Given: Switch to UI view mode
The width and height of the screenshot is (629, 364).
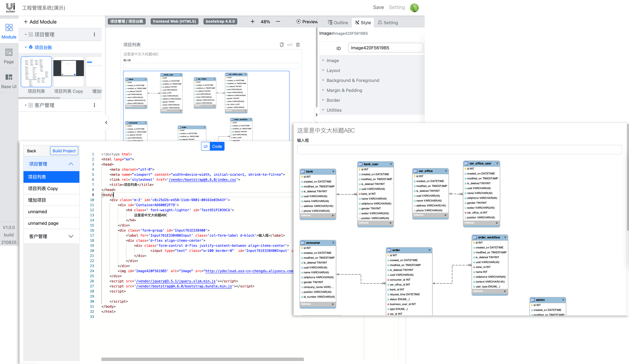Looking at the screenshot, I should 205,146.
